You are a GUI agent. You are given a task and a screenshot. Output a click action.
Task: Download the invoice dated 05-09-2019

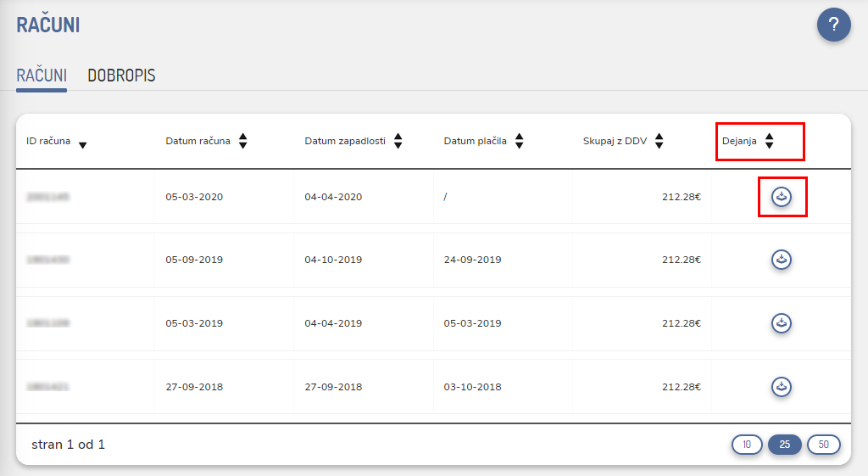pos(782,260)
